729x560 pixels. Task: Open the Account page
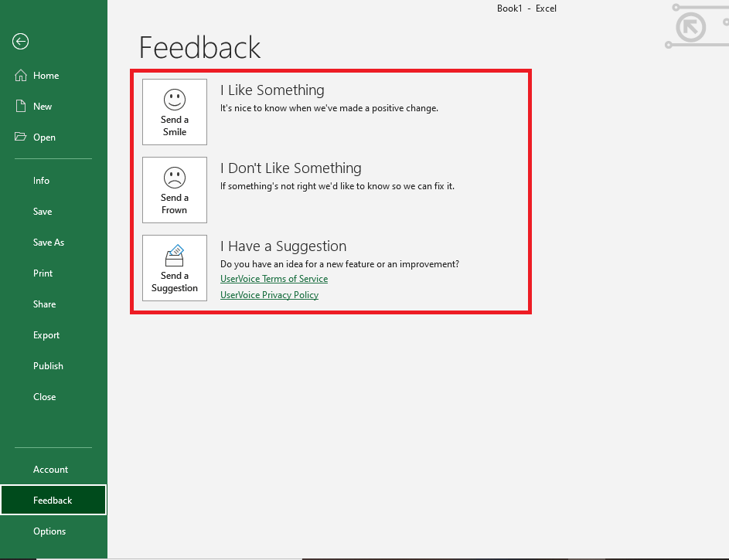pos(53,470)
